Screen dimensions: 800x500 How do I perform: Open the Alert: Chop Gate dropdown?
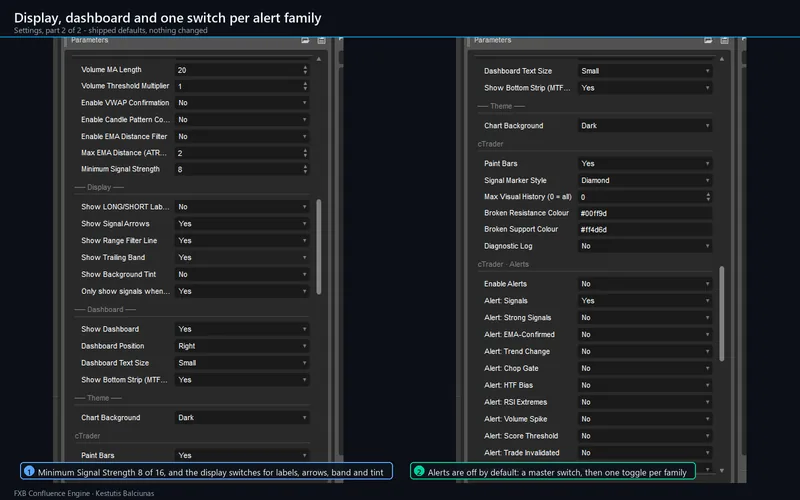(x=645, y=368)
